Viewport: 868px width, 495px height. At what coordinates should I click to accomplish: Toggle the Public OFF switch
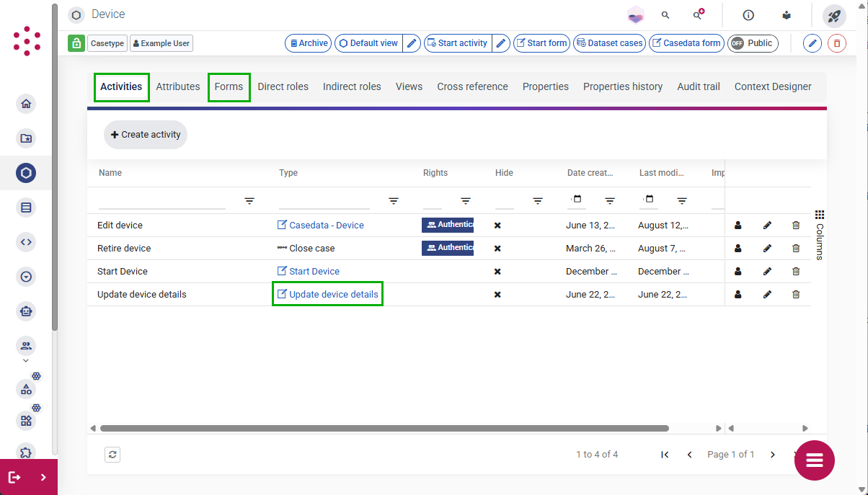(753, 43)
